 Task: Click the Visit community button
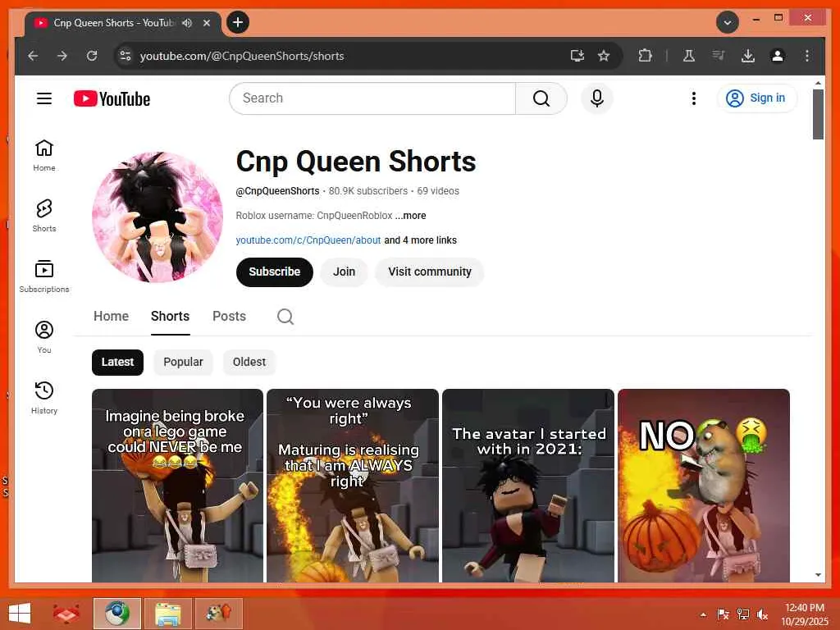pyautogui.click(x=430, y=272)
